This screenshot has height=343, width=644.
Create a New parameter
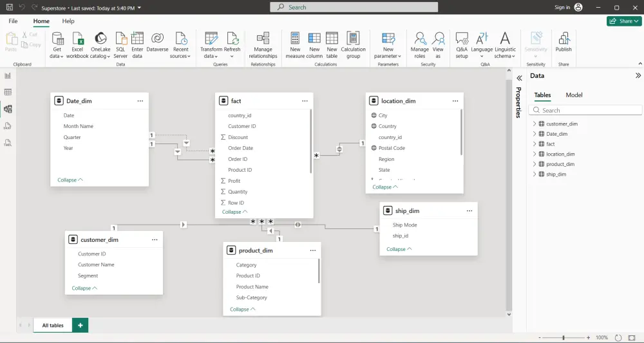tap(388, 45)
